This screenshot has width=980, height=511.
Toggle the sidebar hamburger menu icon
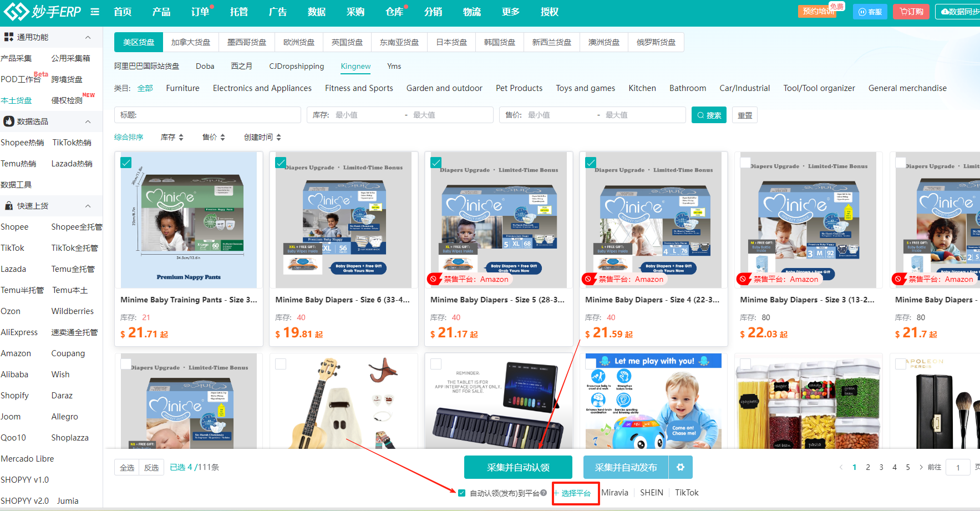(95, 12)
